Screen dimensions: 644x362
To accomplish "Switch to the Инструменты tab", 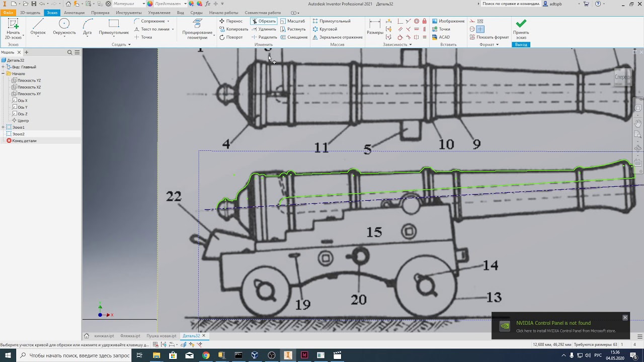I will [x=129, y=13].
